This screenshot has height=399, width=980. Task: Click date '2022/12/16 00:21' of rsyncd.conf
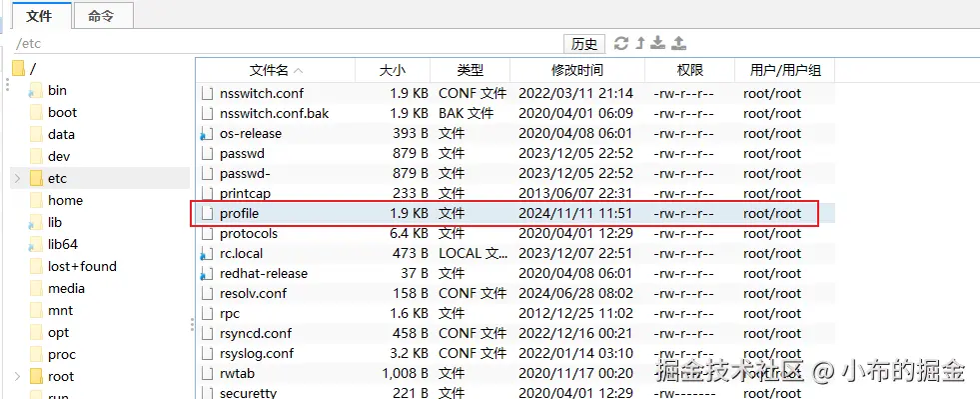click(575, 333)
